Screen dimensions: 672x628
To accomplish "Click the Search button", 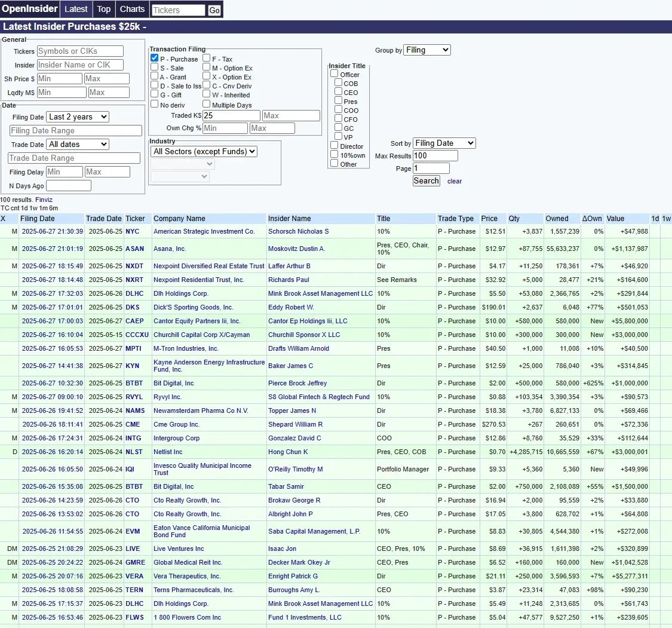I will click(426, 181).
